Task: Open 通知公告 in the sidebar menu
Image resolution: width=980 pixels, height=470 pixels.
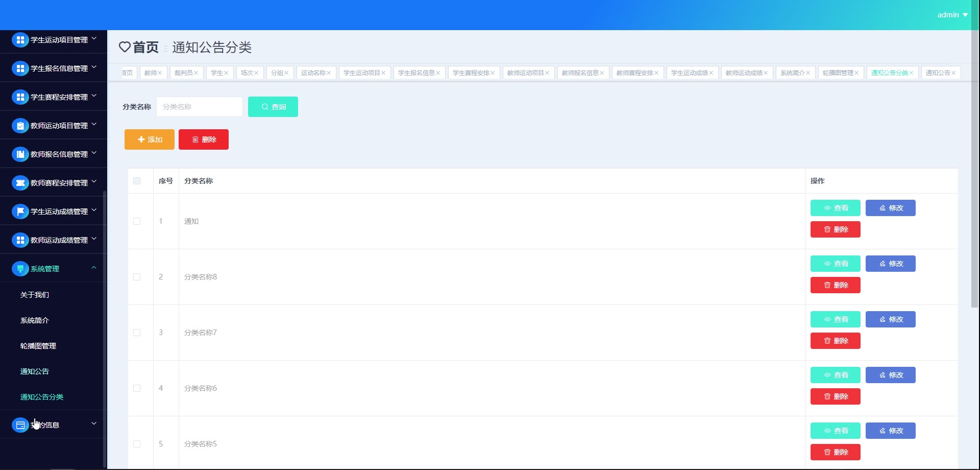Action: coord(35,371)
